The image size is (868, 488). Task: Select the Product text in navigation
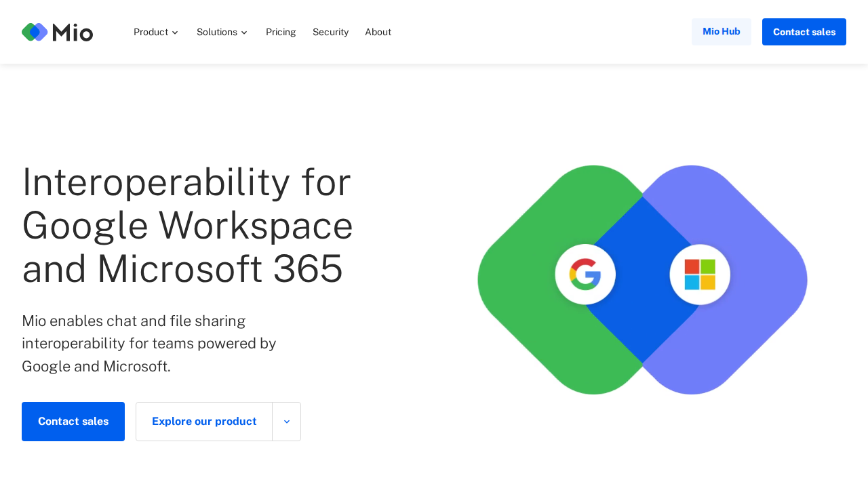click(x=151, y=32)
